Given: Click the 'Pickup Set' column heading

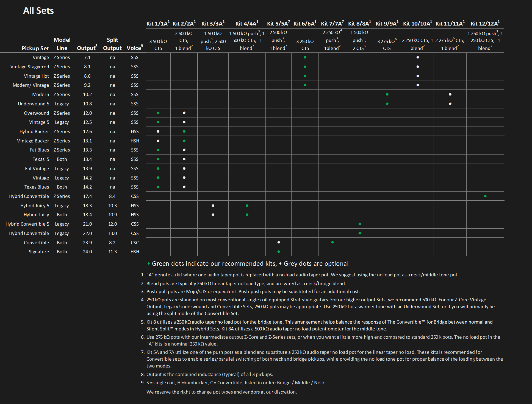Looking at the screenshot, I should point(35,48).
